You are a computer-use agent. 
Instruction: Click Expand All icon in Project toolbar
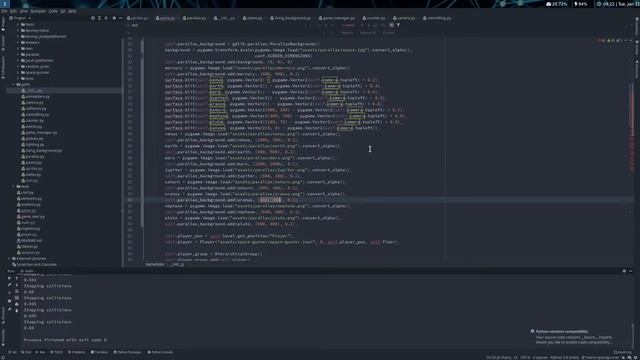pyautogui.click(x=99, y=18)
